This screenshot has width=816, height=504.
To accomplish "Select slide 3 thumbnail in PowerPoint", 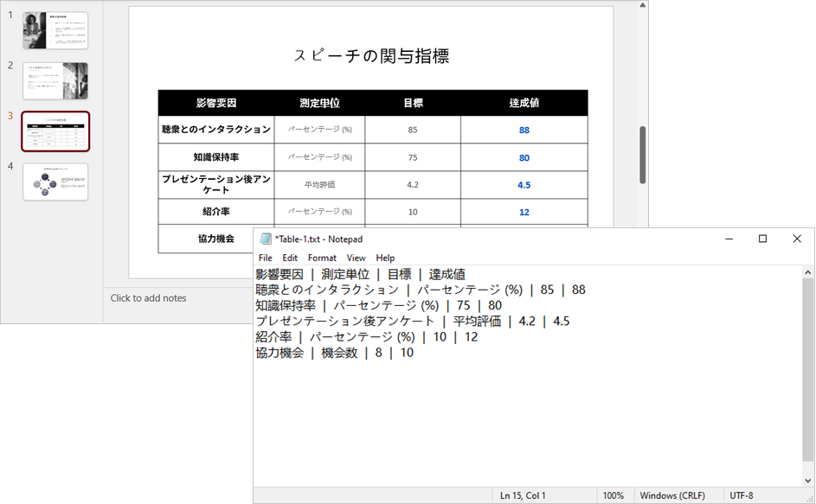I will click(55, 131).
